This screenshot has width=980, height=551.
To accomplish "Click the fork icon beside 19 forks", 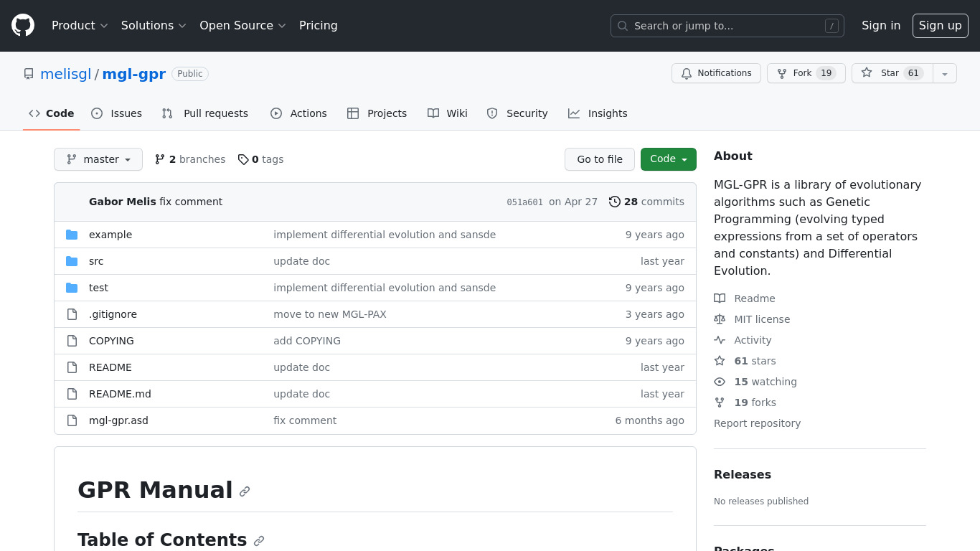I will 720,402.
